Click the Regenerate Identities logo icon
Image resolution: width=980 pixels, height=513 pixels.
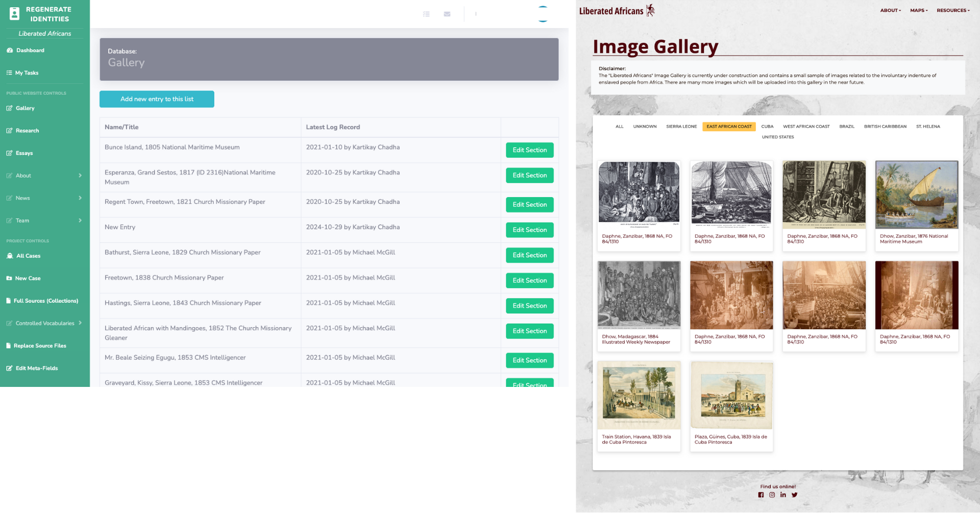pos(15,14)
